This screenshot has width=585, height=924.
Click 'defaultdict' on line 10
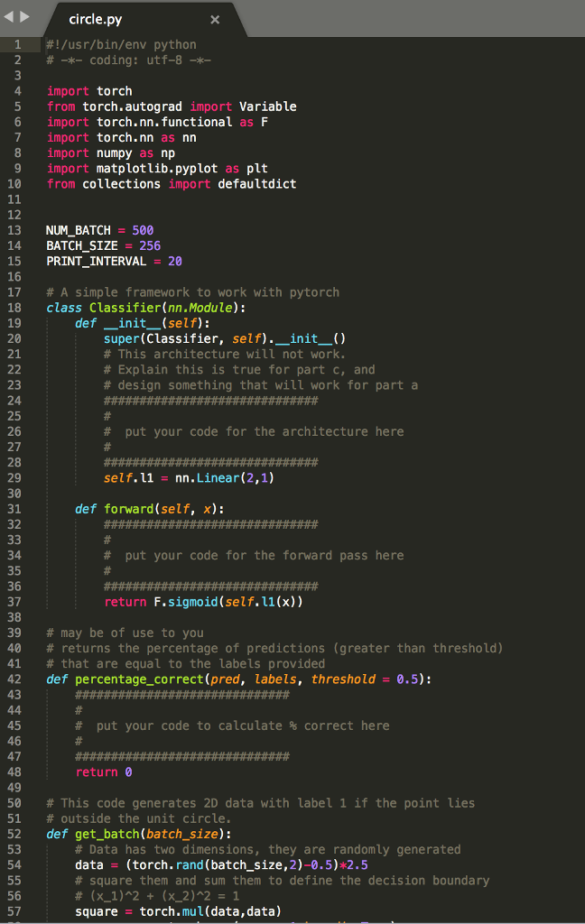(x=257, y=184)
